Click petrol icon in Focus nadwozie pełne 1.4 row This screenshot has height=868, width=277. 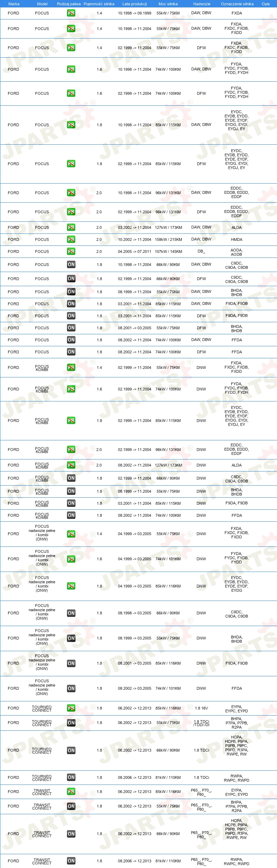[x=71, y=534]
